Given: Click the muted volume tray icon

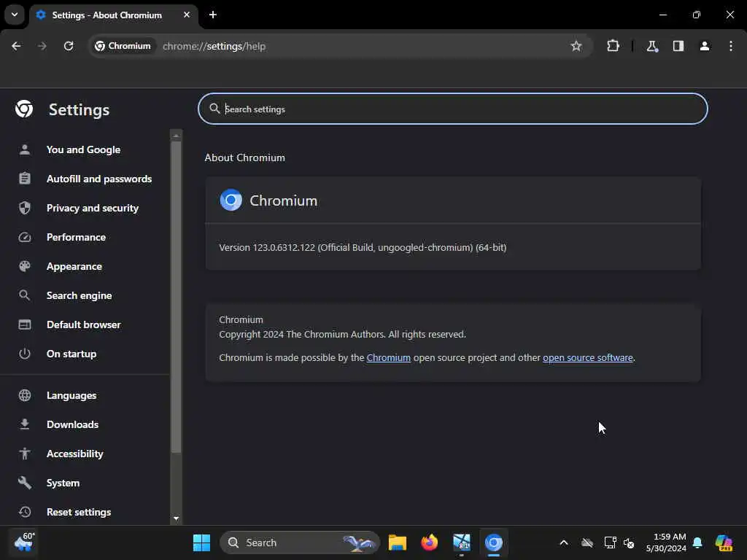Looking at the screenshot, I should click(x=629, y=542).
